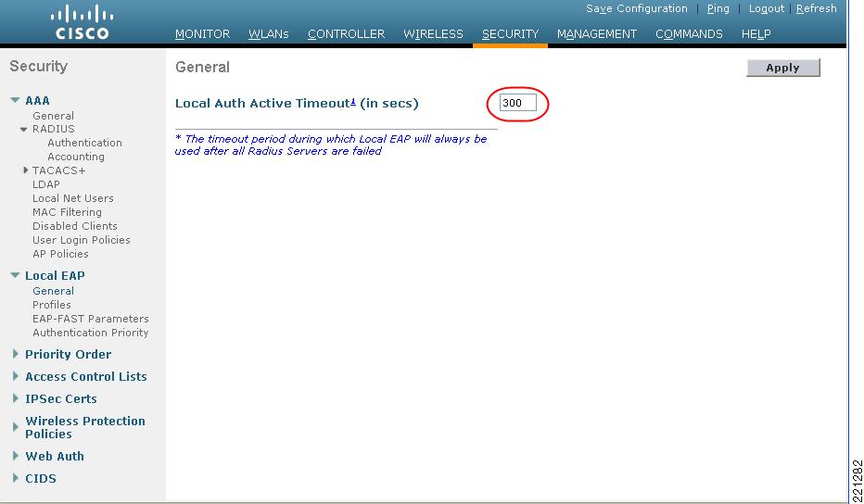Open Wireless Protection Policies section
The height and width of the screenshot is (504, 864).
click(x=85, y=427)
